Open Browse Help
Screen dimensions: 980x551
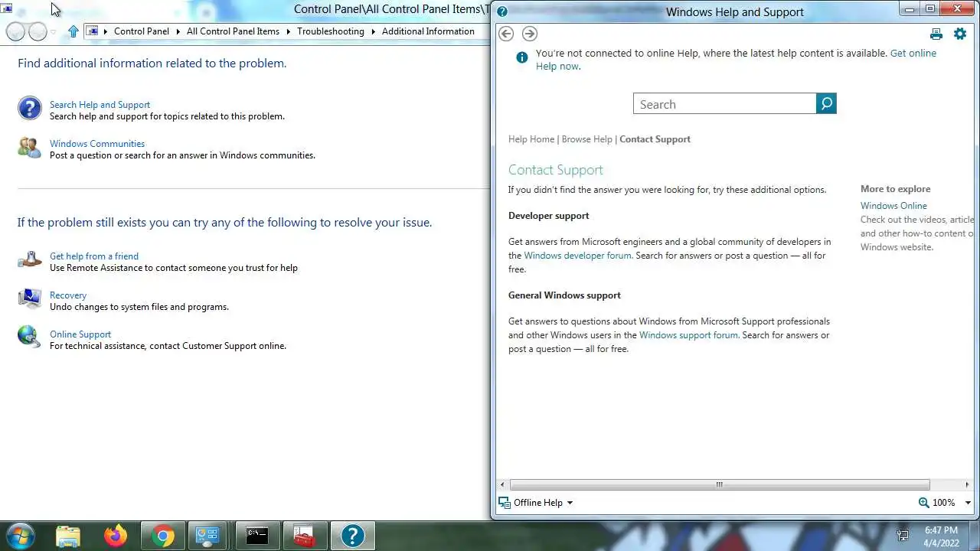click(587, 139)
